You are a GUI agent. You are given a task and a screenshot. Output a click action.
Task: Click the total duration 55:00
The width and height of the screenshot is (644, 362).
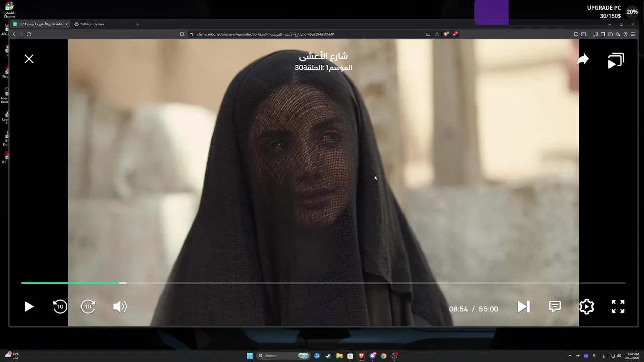(489, 309)
